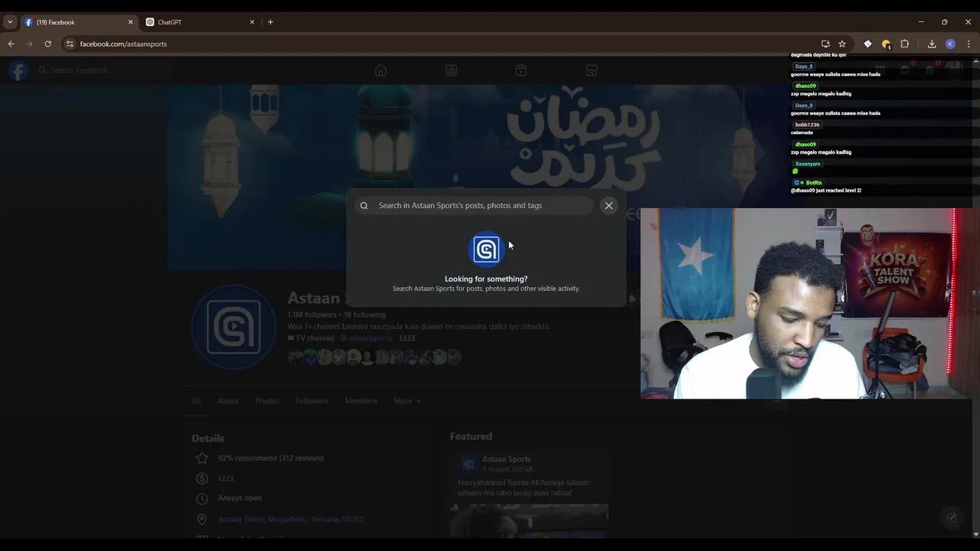Viewport: 980px width, 551px height.
Task: Click 92% recommend (312 reviews)
Action: click(270, 458)
